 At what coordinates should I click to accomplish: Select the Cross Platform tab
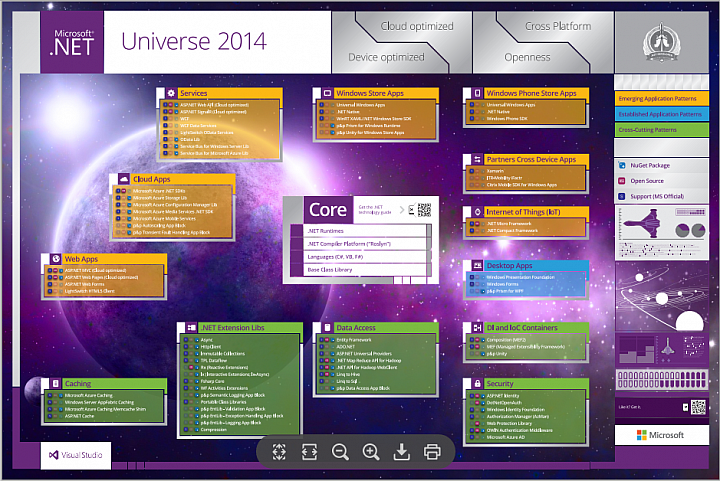click(x=558, y=26)
